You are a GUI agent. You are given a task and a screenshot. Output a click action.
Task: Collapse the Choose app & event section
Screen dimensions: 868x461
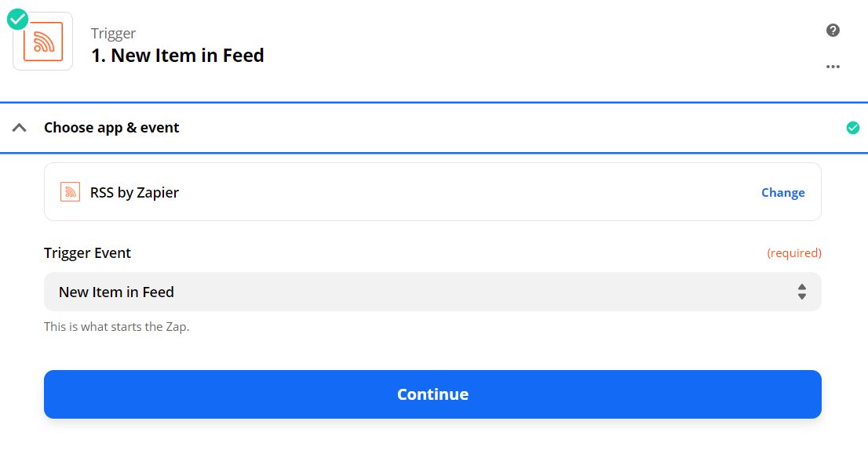[20, 128]
